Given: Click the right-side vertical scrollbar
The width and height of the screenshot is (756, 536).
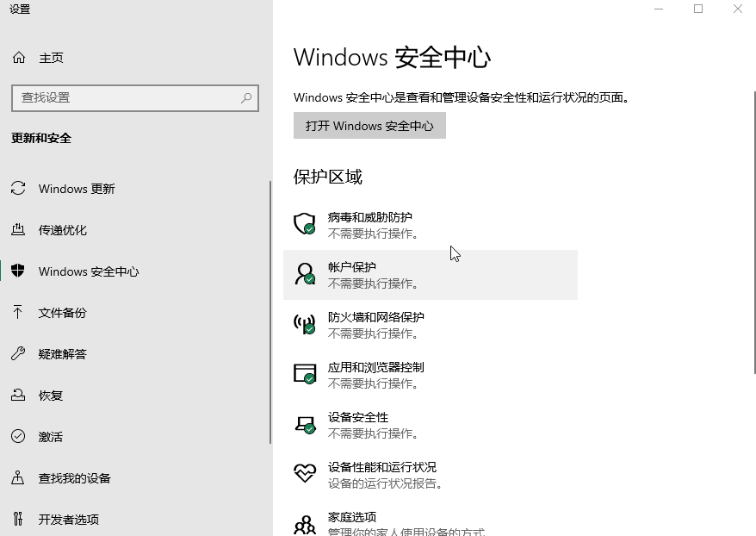Looking at the screenshot, I should click(x=754, y=232).
